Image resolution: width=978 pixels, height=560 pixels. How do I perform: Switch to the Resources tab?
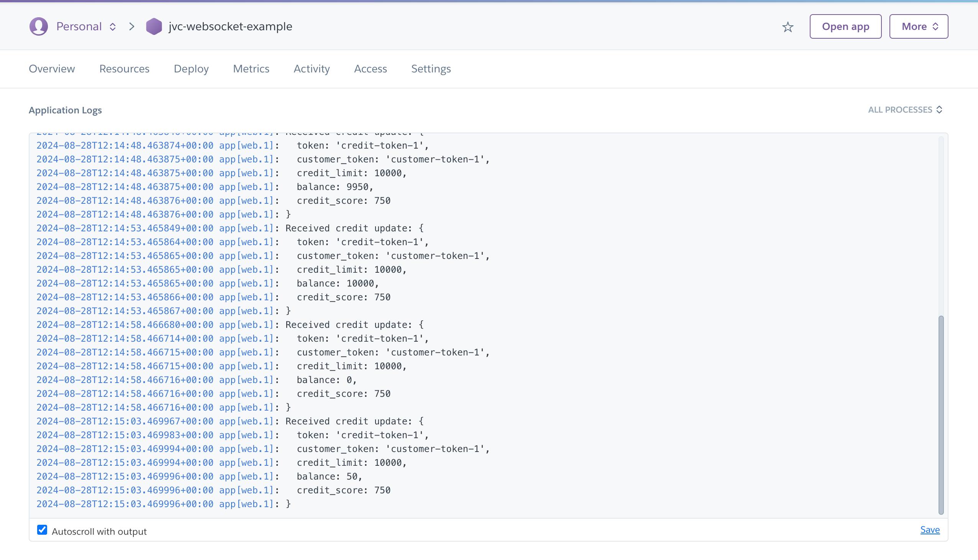[124, 69]
